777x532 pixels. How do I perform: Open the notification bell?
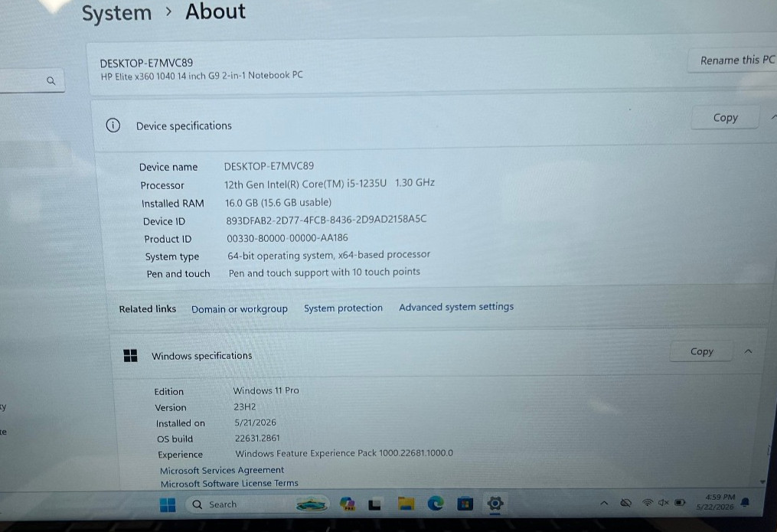click(745, 503)
